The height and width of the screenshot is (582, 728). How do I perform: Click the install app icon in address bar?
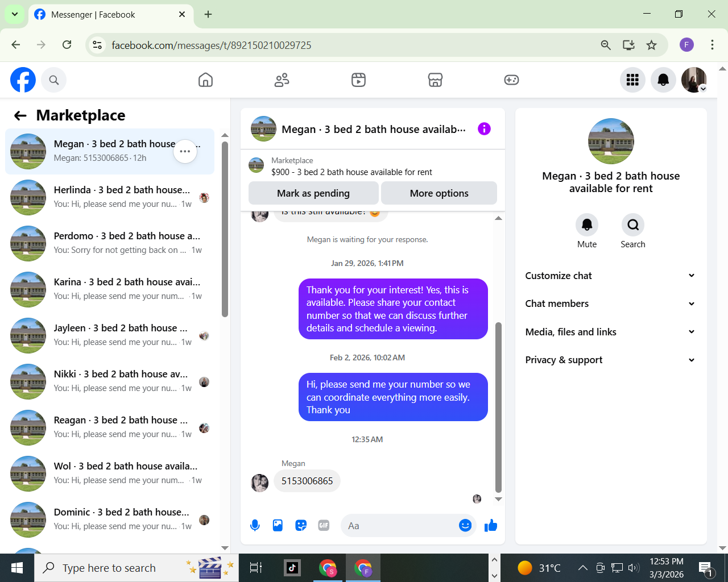[628, 45]
